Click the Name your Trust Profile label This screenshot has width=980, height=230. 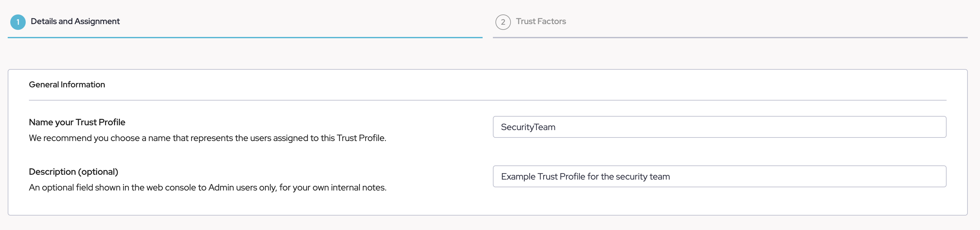77,122
